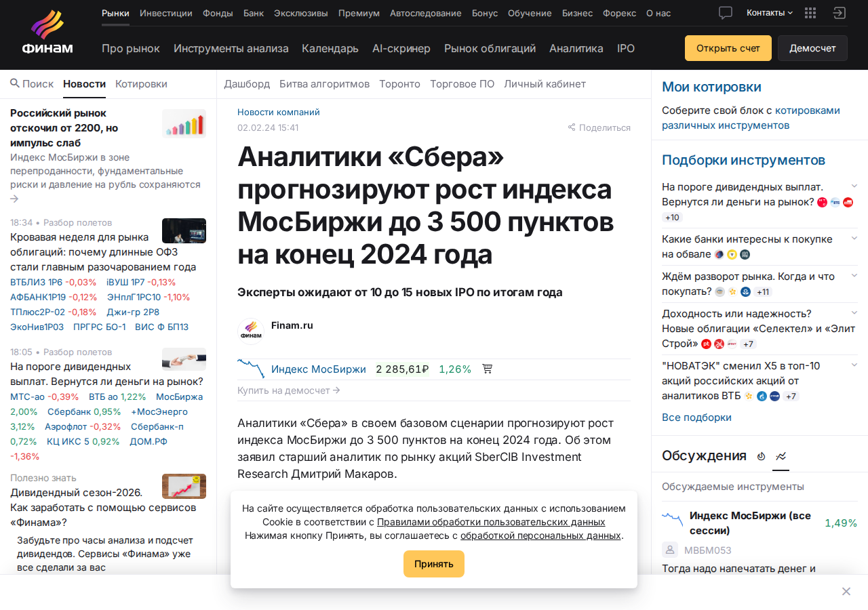Switch to the Котировки tab
Image resolution: width=868 pixels, height=610 pixels.
(141, 83)
